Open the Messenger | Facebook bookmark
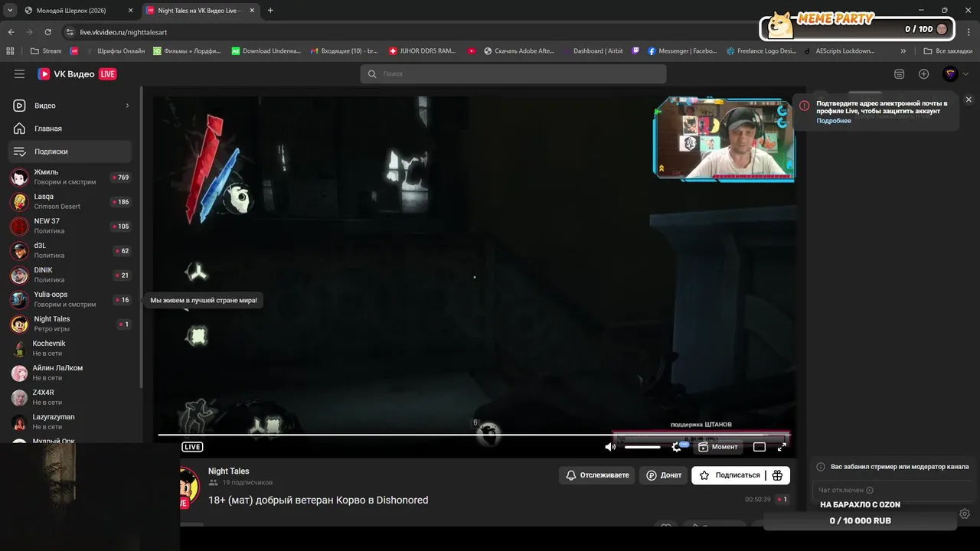This screenshot has width=980, height=551. pyautogui.click(x=682, y=51)
